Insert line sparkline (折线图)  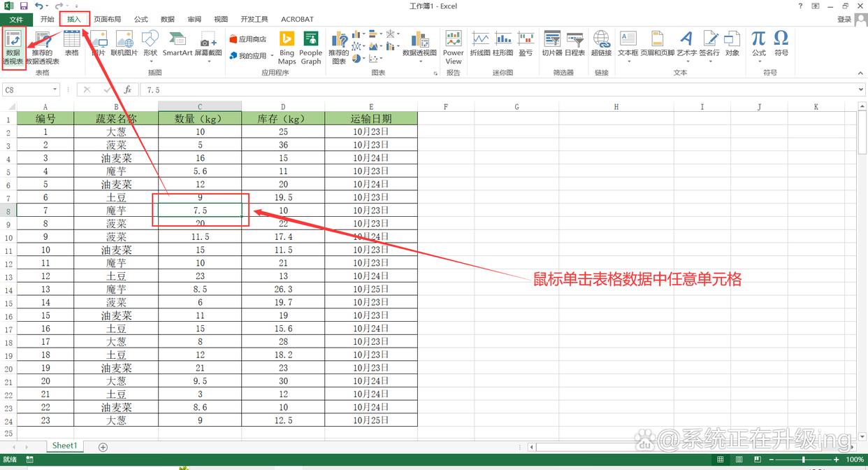click(480, 44)
